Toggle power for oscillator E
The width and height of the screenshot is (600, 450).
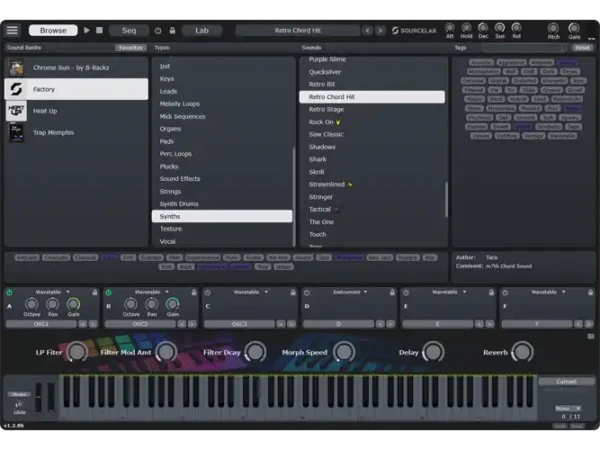pyautogui.click(x=406, y=292)
